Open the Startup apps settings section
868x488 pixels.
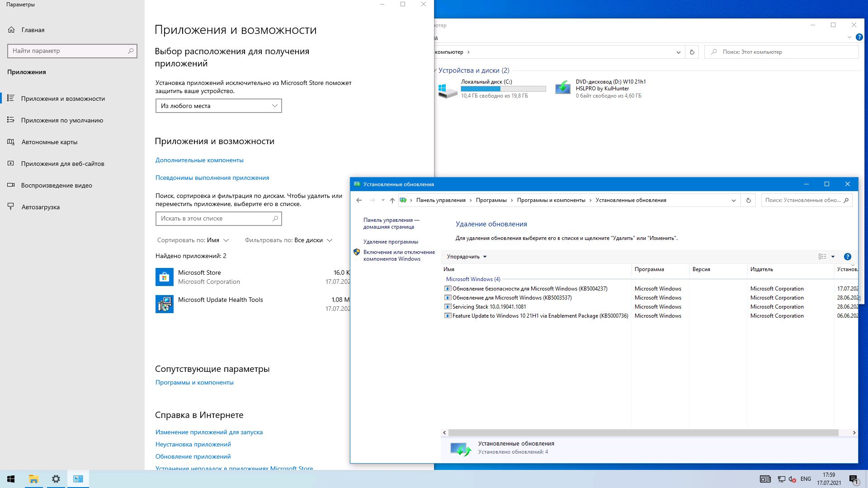tap(40, 207)
